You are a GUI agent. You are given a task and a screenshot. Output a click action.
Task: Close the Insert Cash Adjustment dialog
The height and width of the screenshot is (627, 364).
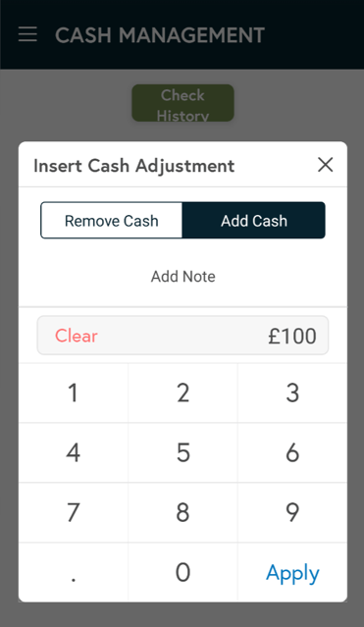point(325,164)
